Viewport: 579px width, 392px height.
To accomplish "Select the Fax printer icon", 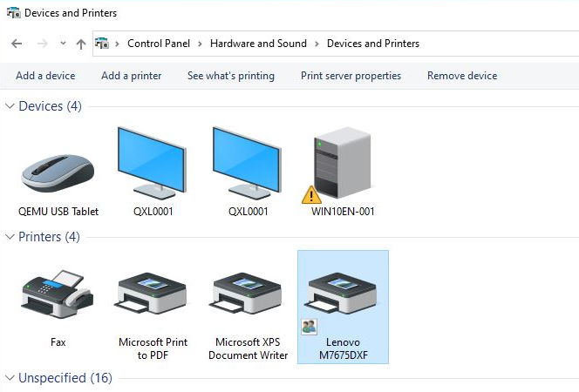I will [58, 294].
